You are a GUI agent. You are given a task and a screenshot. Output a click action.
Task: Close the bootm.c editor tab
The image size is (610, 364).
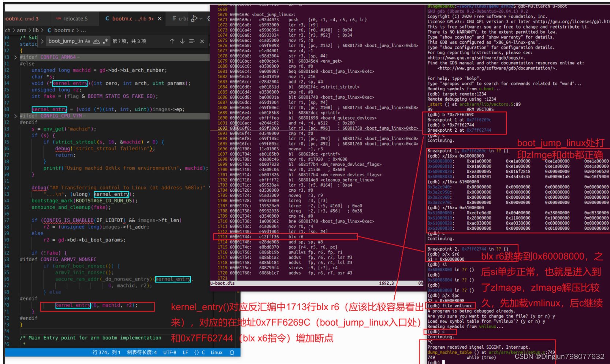(x=159, y=19)
